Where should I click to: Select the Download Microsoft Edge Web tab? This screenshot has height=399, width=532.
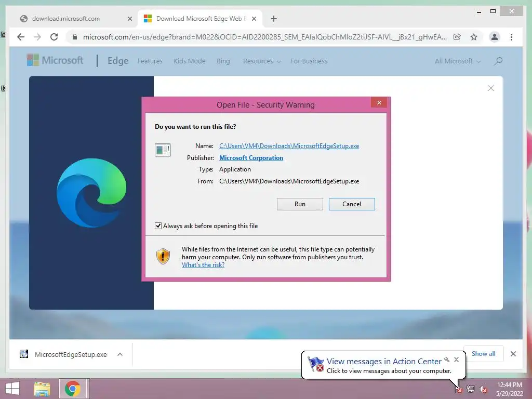coord(199,19)
